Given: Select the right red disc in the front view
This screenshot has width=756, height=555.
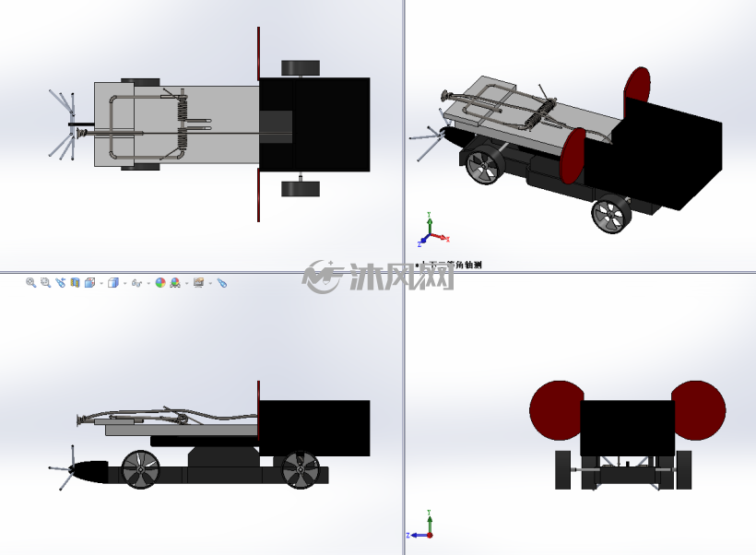Looking at the screenshot, I should pos(700,410).
